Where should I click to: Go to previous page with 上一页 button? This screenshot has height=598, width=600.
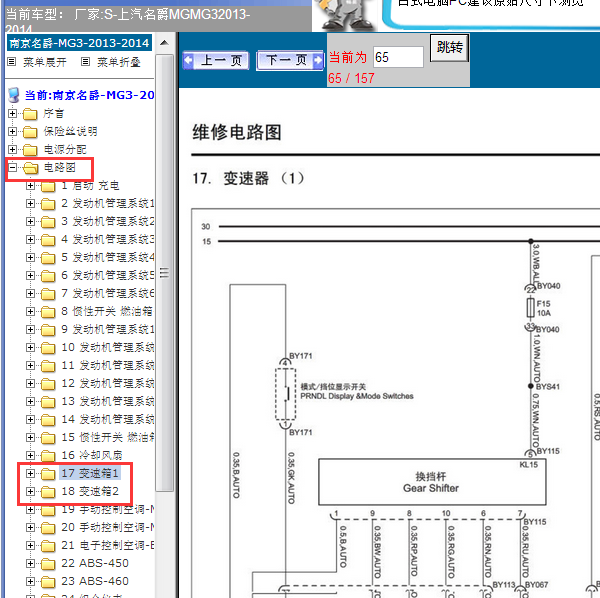point(216,60)
